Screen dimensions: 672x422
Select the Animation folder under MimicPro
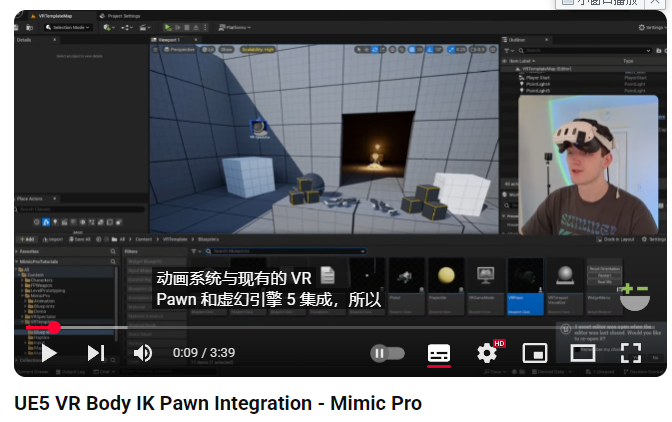(x=43, y=301)
